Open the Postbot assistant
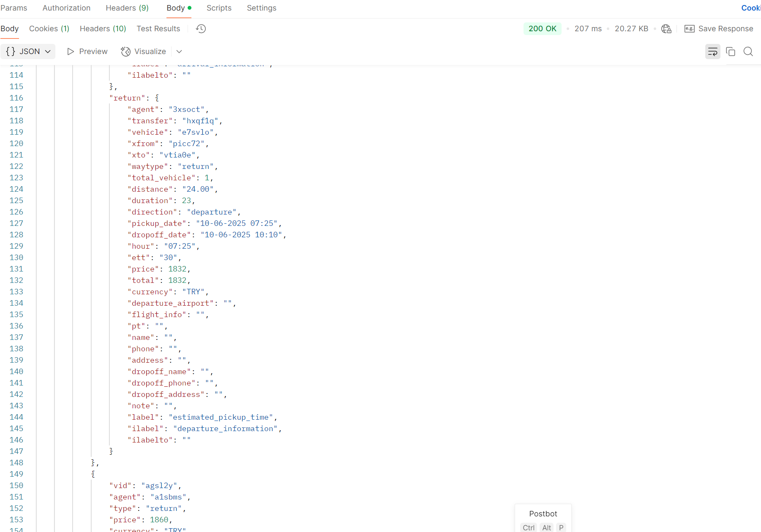The height and width of the screenshot is (532, 761). 543,514
